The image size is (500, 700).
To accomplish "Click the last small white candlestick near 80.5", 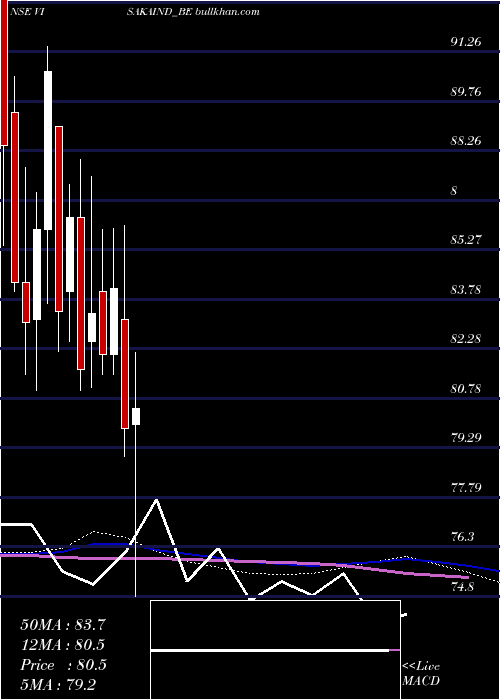I will (136, 417).
